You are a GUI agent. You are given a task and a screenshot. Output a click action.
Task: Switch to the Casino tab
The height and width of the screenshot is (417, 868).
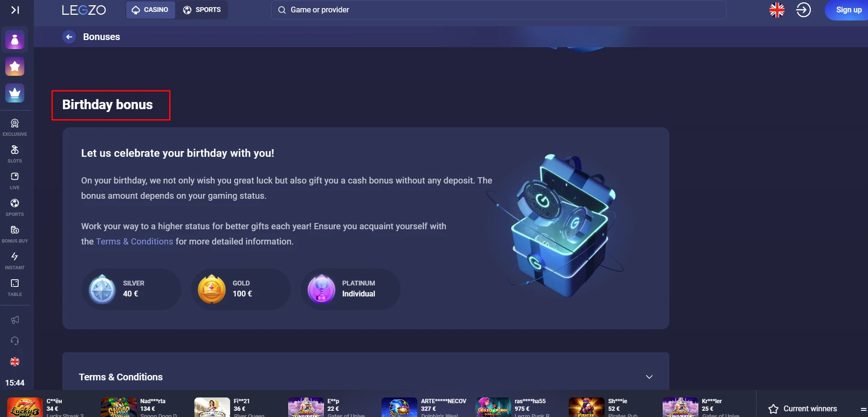(150, 10)
